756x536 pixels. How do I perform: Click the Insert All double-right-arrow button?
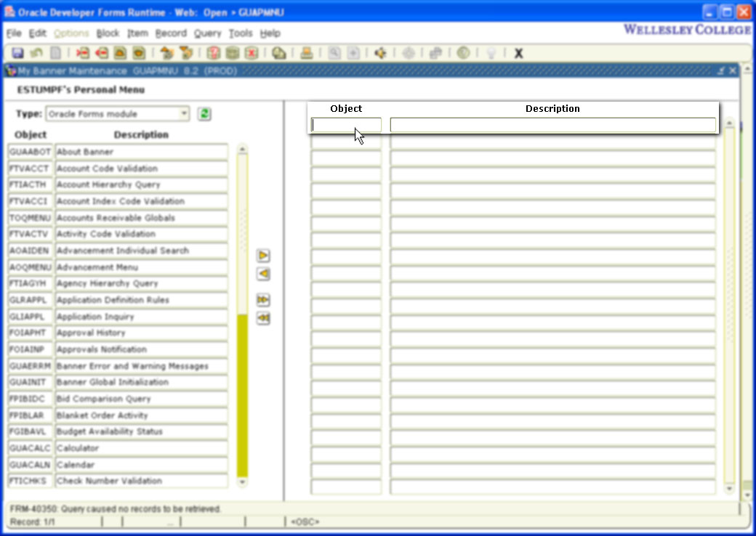262,299
